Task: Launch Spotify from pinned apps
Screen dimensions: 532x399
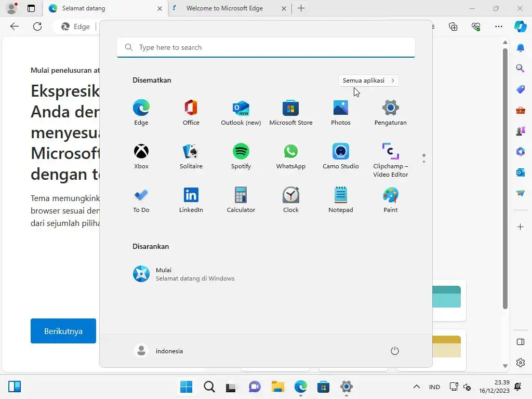Action: [x=241, y=156]
